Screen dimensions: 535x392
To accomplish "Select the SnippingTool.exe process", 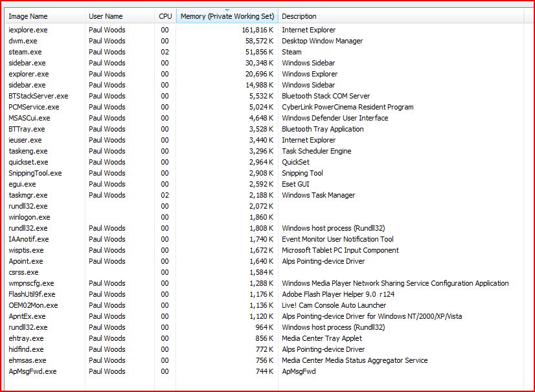I will 35,173.
